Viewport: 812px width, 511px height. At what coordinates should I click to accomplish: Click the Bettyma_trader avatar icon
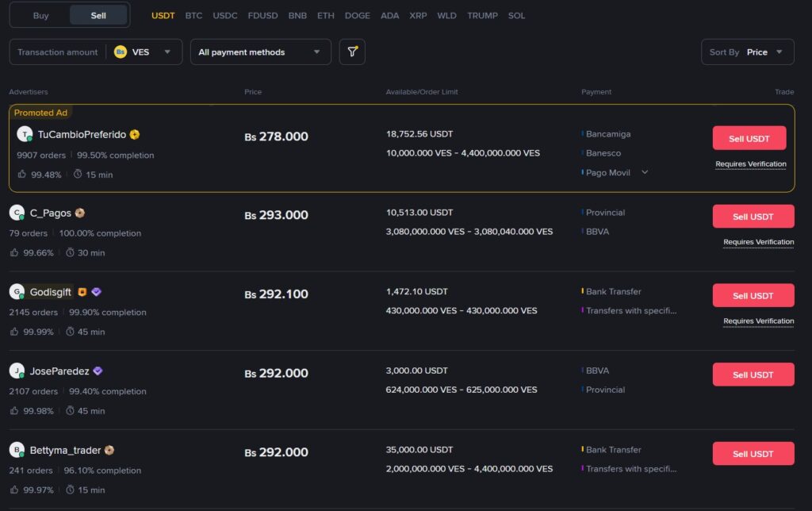[x=17, y=450]
